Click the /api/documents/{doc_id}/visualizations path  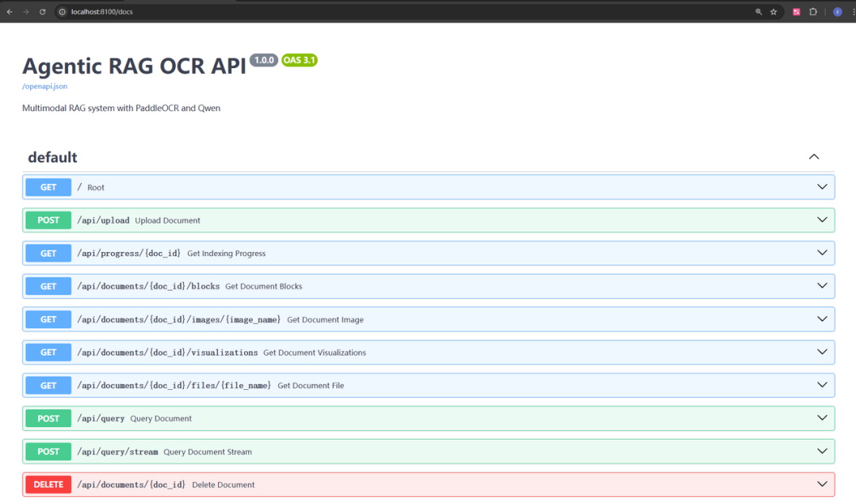[x=167, y=352]
